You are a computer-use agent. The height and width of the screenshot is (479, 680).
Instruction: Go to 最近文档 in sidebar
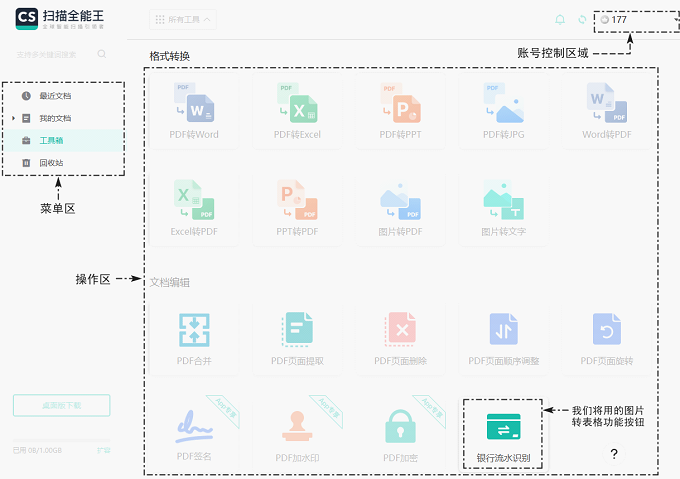point(64,96)
